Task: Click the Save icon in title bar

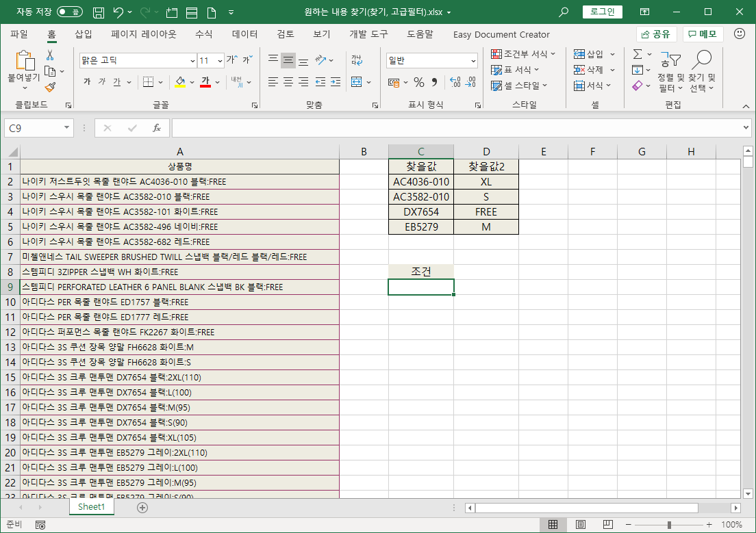Action: [99, 12]
